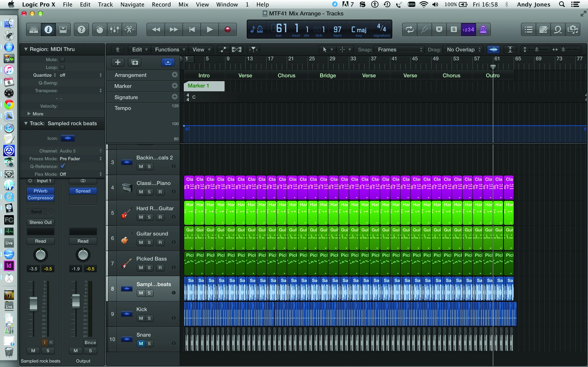Expand the More disclosure triangle
588x367 pixels.
point(29,114)
